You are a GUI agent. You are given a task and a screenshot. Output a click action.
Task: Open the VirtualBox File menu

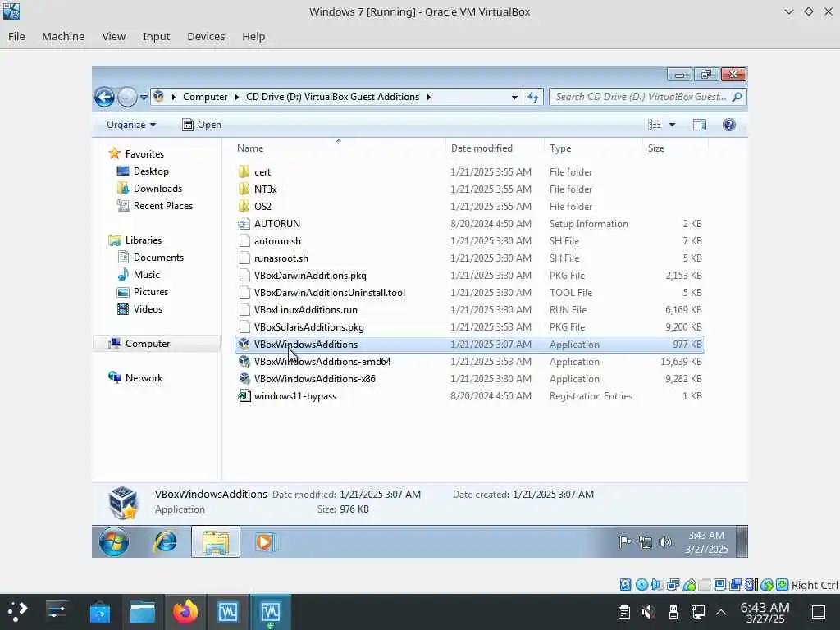[x=16, y=36]
